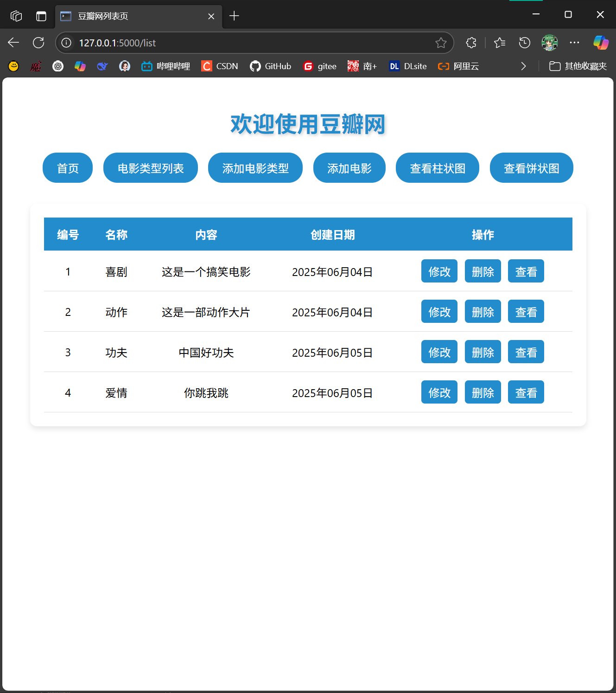Go back to previous page
The height and width of the screenshot is (693, 616).
[x=13, y=43]
